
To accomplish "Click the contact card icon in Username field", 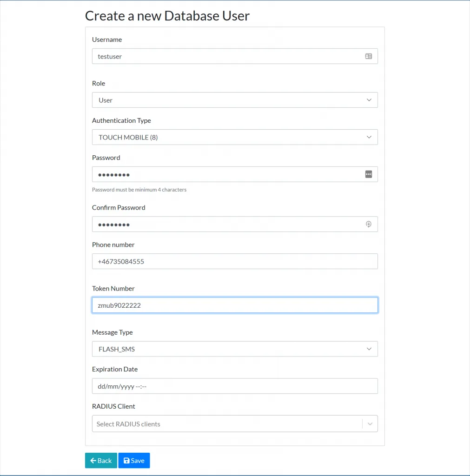I will [369, 56].
